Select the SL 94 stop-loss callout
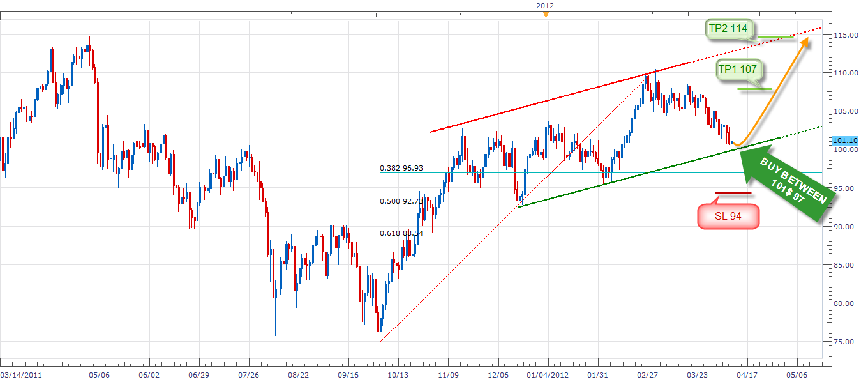This screenshot has height=382, width=868. [x=728, y=217]
